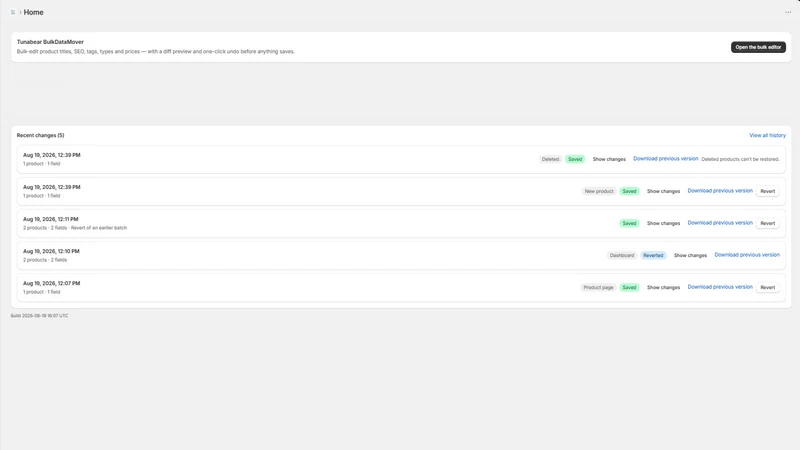This screenshot has width=800, height=450.
Task: Click 'Recent changes (5)' heading
Action: pyautogui.click(x=40, y=136)
